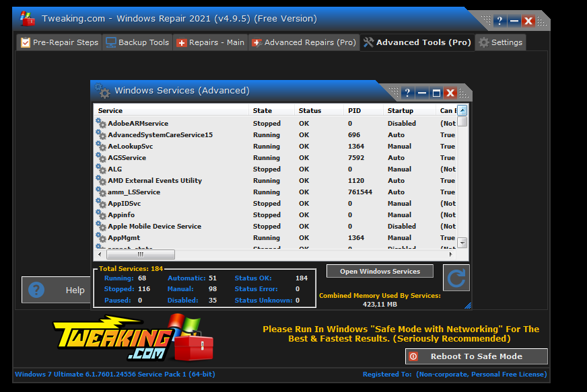Click the main window help question icon

pos(499,21)
